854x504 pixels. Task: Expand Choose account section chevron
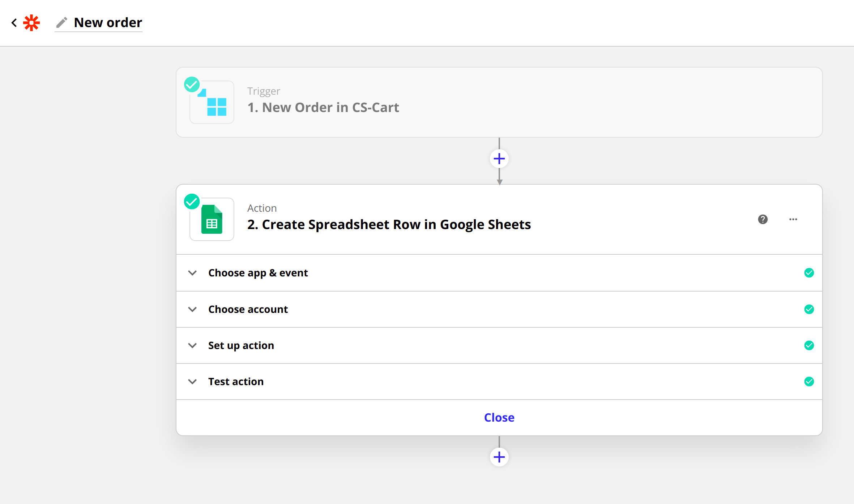pos(193,309)
